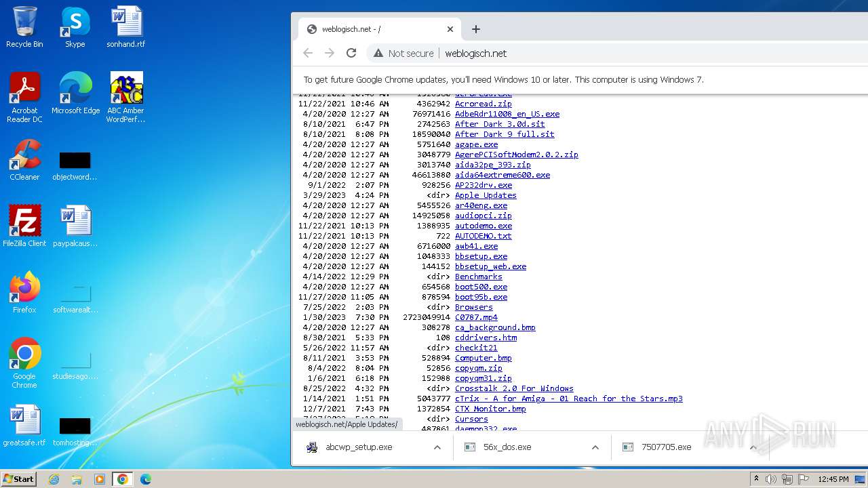Click the AgerePCISoftModem2.0.2.zip link
The image size is (868, 488).
pos(517,155)
